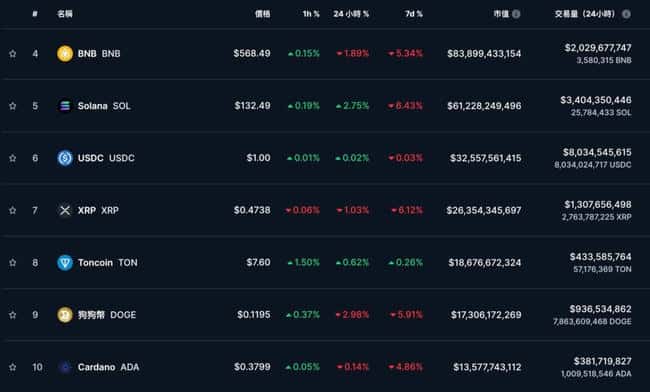Viewport: 650px width, 392px height.
Task: Click the Solana coin logo icon
Action: pos(65,106)
